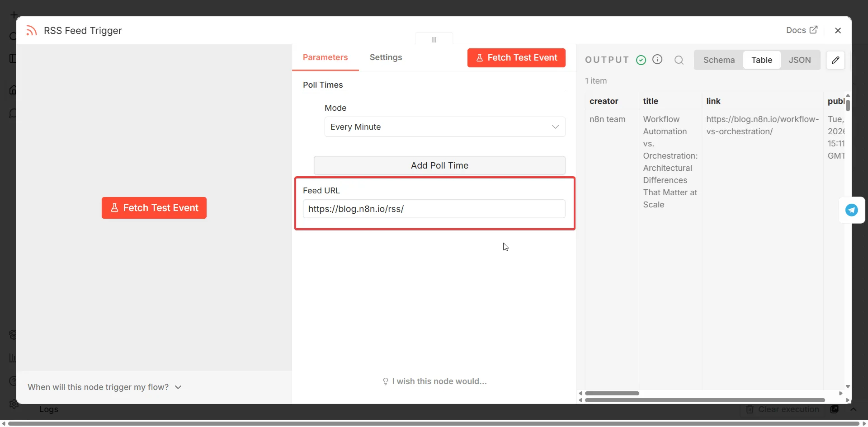Click the RSS feed node icon
This screenshot has height=427, width=868.
(x=31, y=30)
